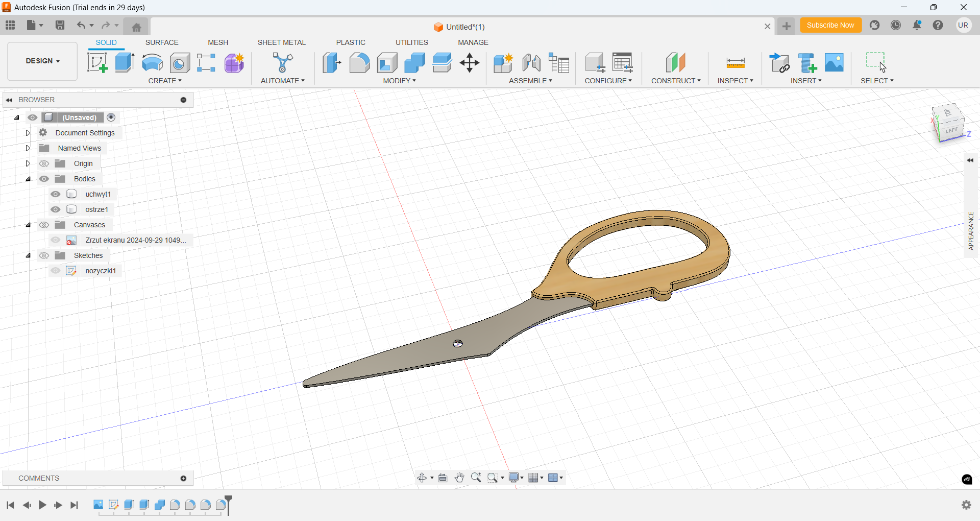Viewport: 980px width, 521px height.
Task: Switch to the UTILITIES tab
Action: (x=412, y=42)
